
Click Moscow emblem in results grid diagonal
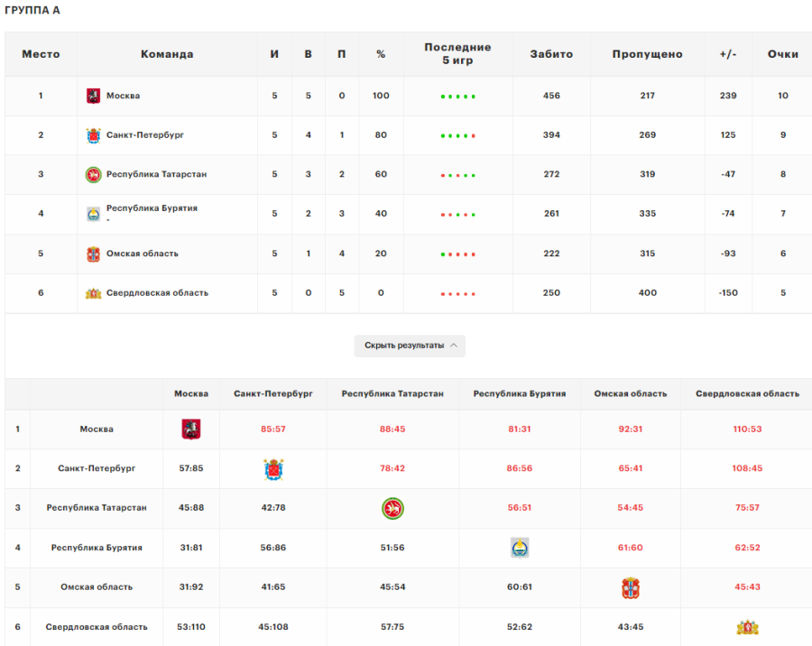[191, 429]
